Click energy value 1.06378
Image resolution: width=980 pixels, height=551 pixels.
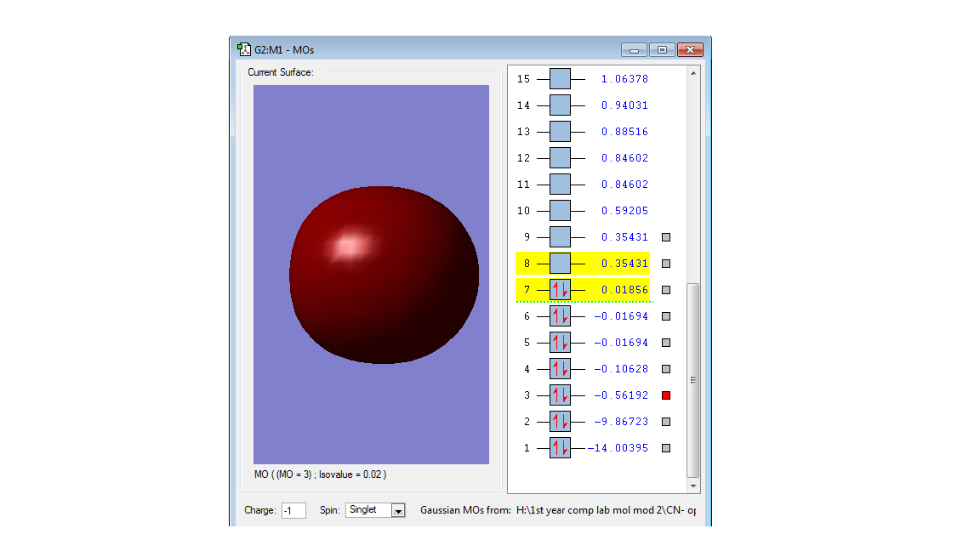click(624, 79)
